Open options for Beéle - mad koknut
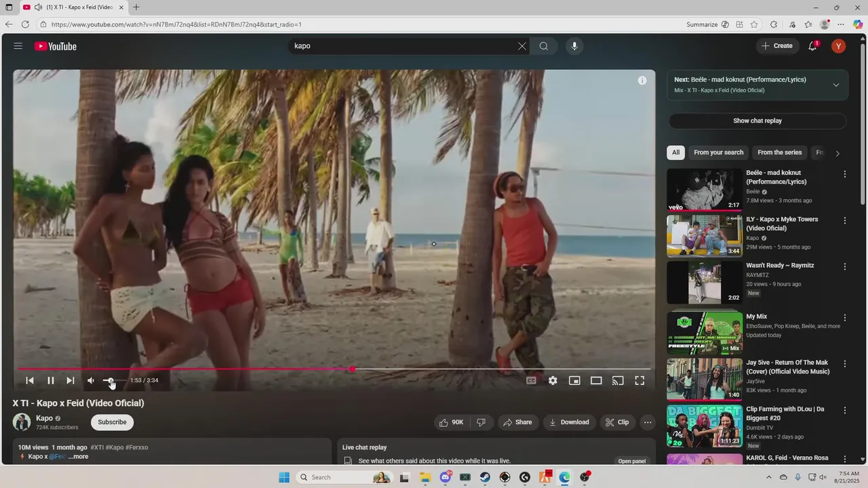Screen dimensions: 868x488 coord(844,174)
